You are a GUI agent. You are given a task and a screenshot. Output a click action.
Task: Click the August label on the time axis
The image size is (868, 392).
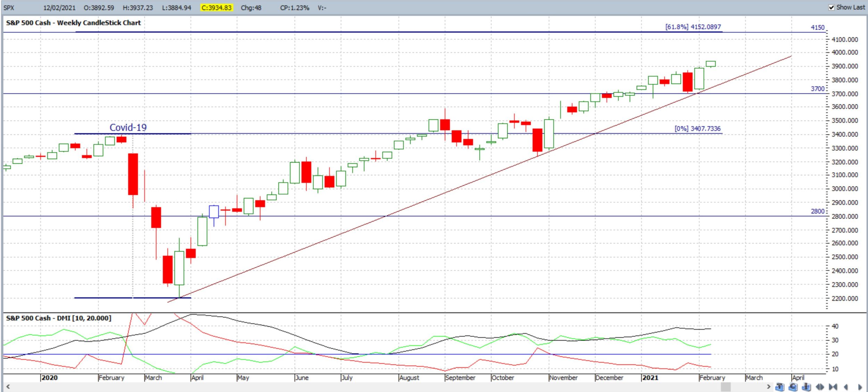click(x=409, y=378)
